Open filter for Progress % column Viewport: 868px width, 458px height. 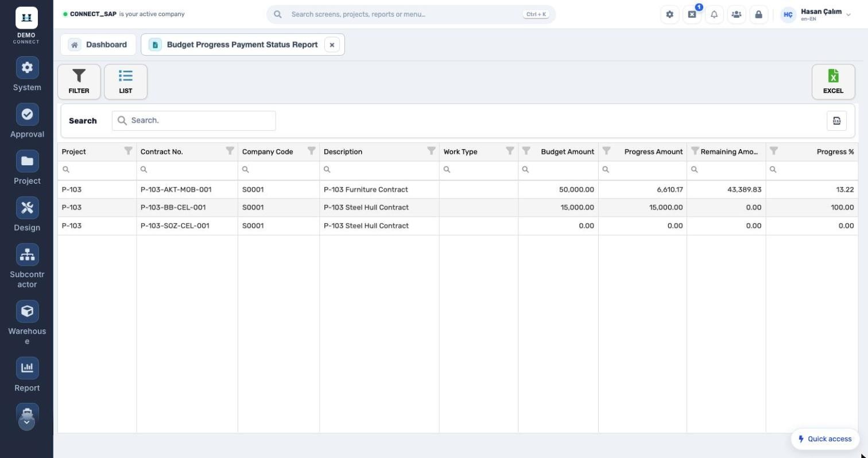pos(774,151)
